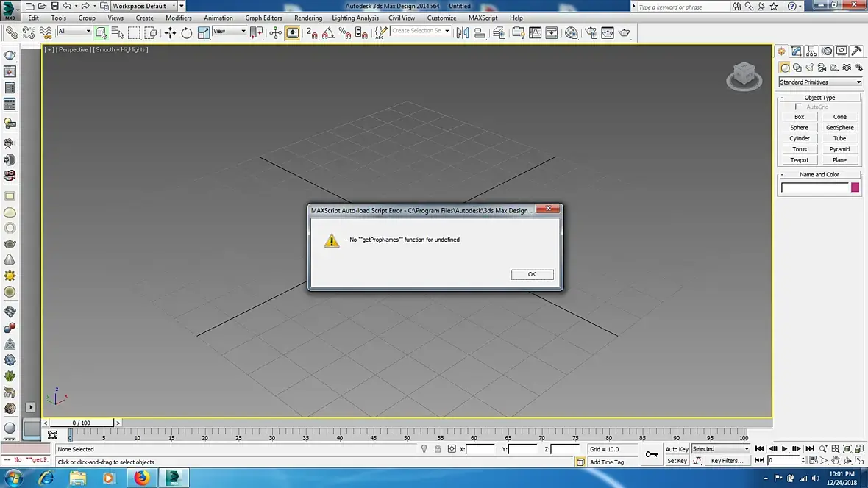This screenshot has height=488, width=868.
Task: Toggle Spinner Snap
Action: tap(361, 33)
